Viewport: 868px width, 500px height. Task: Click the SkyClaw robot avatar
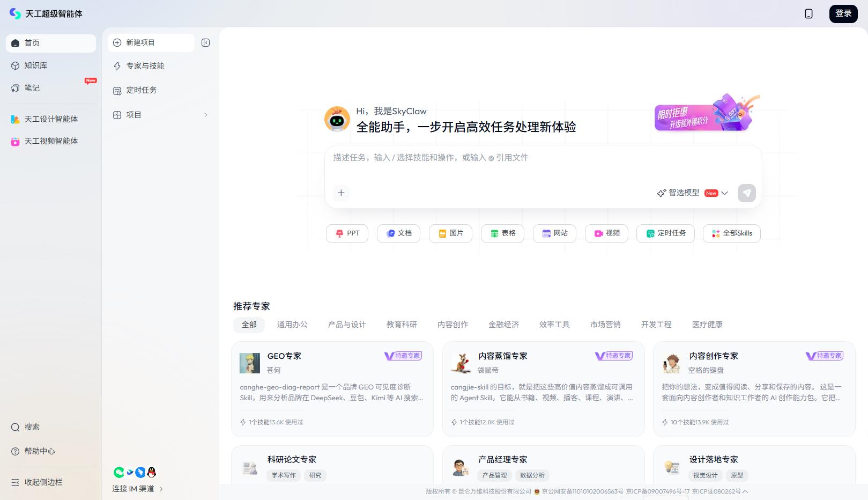point(337,119)
